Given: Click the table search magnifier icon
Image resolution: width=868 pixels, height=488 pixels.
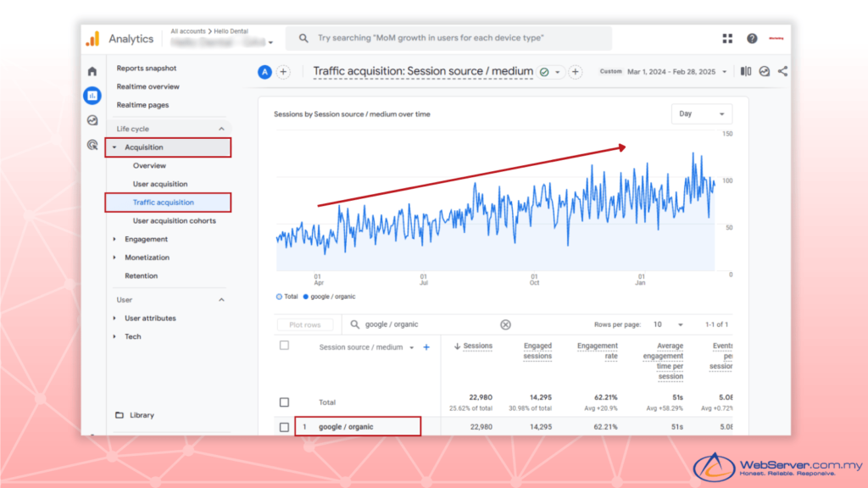Looking at the screenshot, I should click(x=355, y=324).
